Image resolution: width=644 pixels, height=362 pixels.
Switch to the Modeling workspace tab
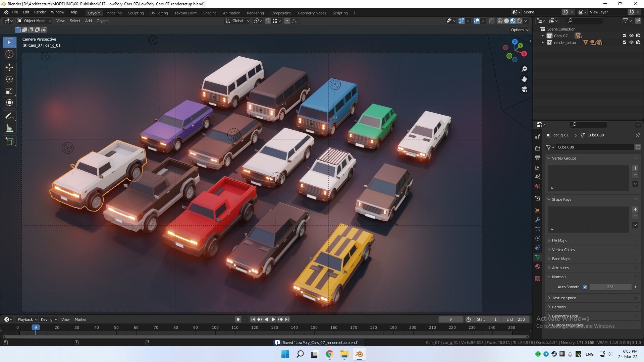tap(114, 13)
